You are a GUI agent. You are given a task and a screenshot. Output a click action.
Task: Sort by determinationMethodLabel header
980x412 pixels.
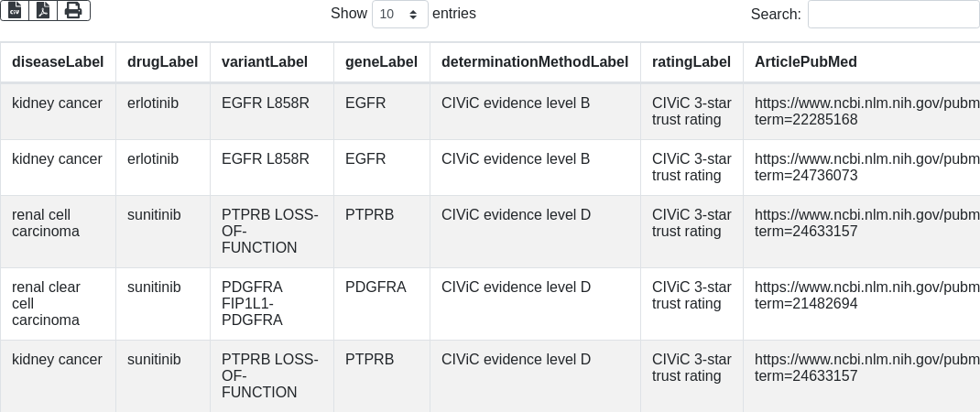point(535,62)
